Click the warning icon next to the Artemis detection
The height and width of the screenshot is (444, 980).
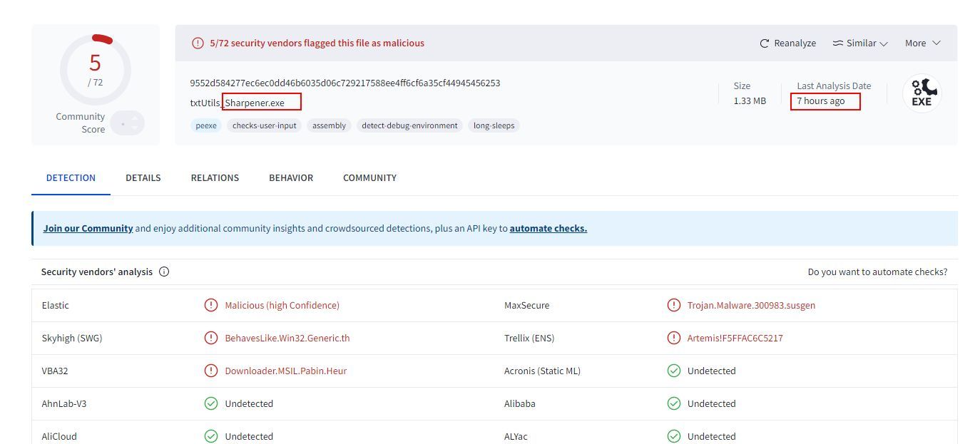(x=673, y=338)
